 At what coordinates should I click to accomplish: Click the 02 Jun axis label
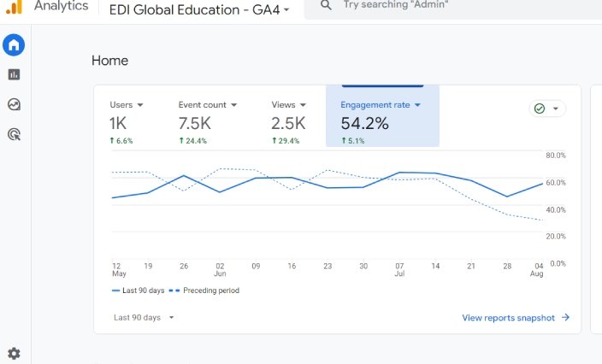click(x=220, y=270)
